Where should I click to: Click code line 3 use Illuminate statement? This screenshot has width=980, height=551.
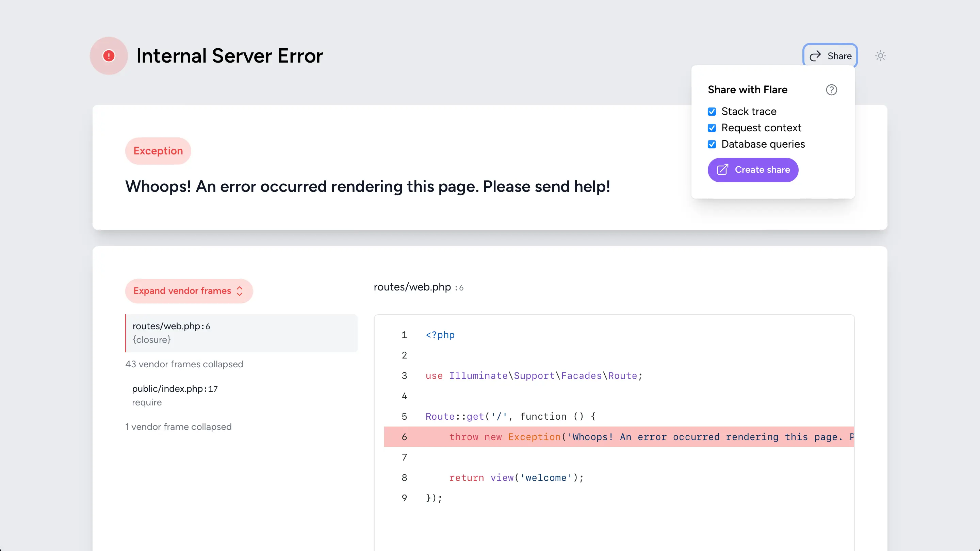click(534, 376)
